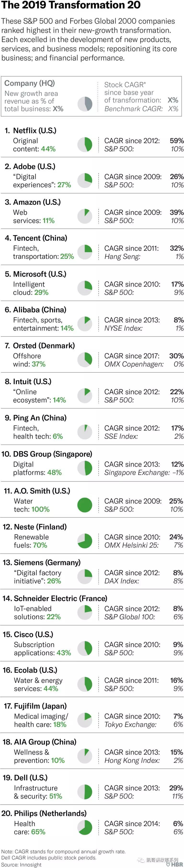Screen dimensions: 184x868
Task: Click the Cisco 43% pie chart
Action: [85, 648]
